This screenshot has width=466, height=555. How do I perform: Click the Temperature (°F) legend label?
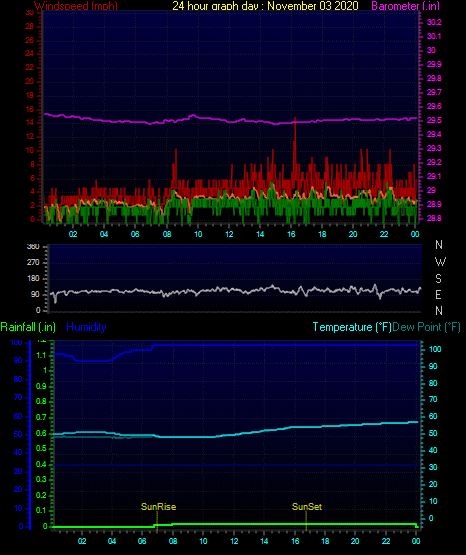(x=352, y=327)
